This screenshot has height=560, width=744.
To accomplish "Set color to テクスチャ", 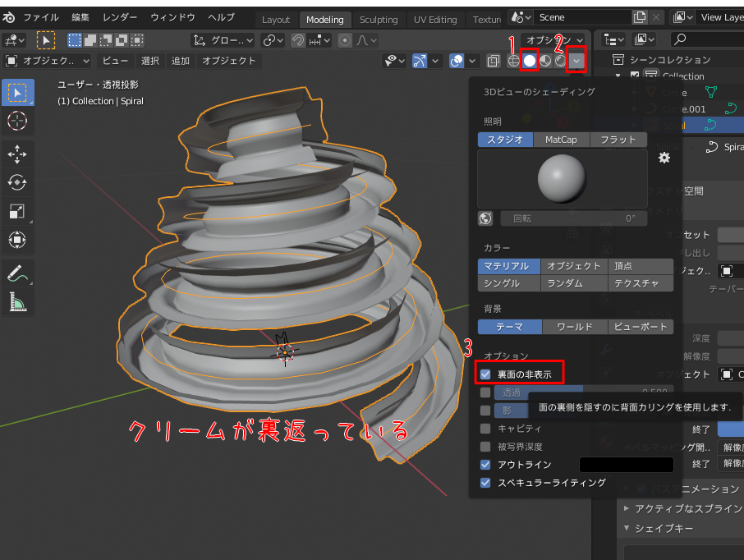I will (641, 283).
